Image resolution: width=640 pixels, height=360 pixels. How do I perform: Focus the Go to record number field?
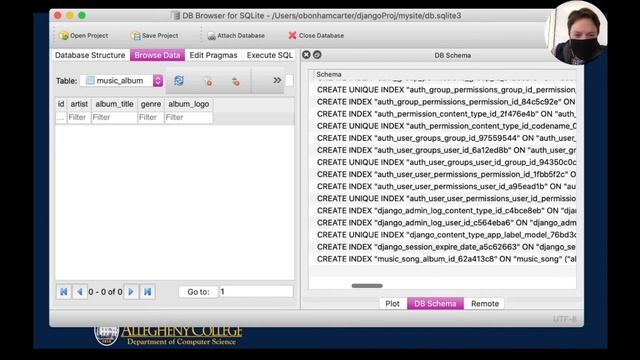[256, 291]
